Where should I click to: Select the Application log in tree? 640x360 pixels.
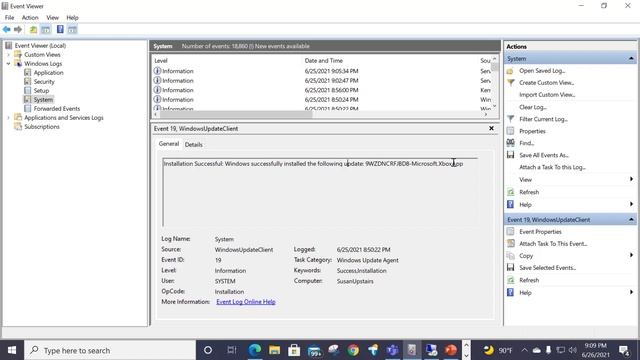(48, 73)
